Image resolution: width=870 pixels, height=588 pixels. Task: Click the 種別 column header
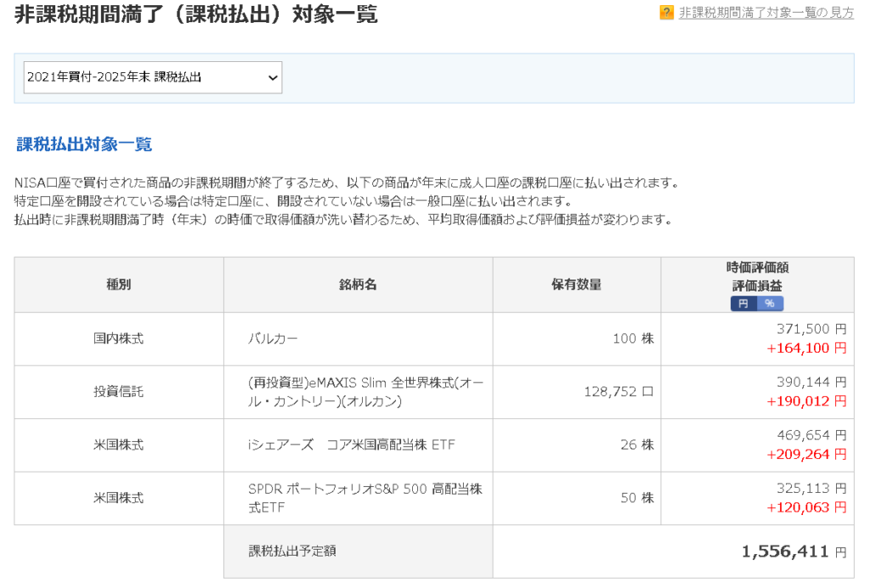tap(116, 284)
